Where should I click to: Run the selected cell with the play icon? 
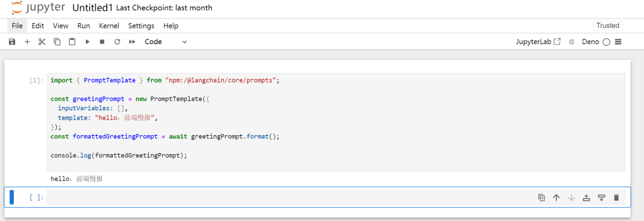88,42
